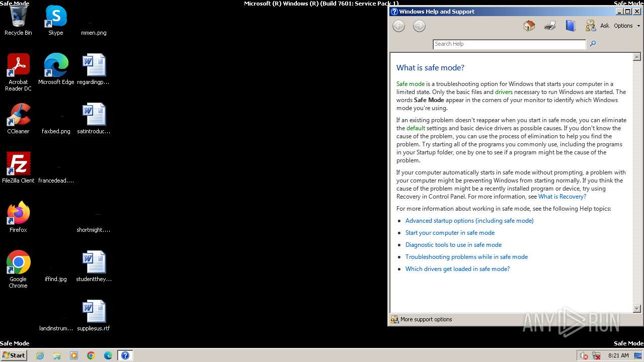Open the green 'default' definition link

tap(416, 128)
